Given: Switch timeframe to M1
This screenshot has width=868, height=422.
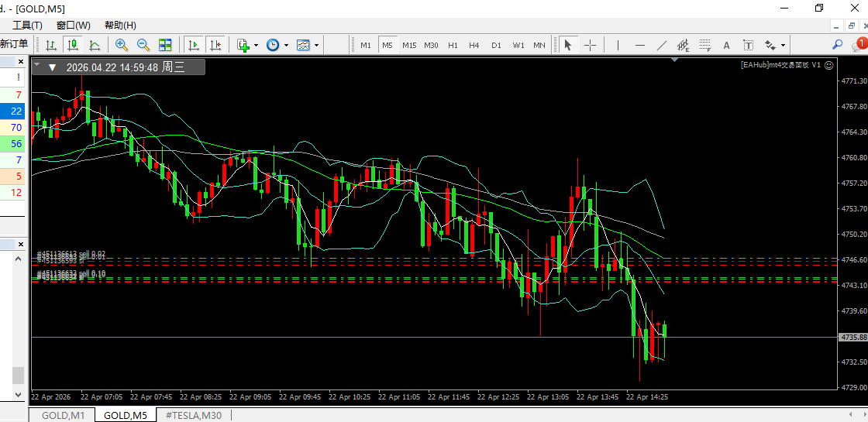Looking at the screenshot, I should [366, 46].
